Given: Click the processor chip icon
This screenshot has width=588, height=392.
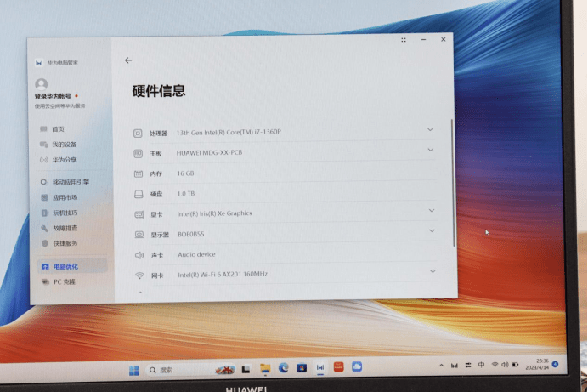Looking at the screenshot, I should click(x=138, y=134).
